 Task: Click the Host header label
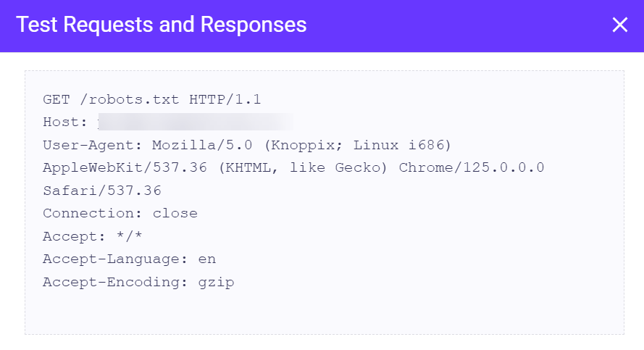tap(65, 122)
